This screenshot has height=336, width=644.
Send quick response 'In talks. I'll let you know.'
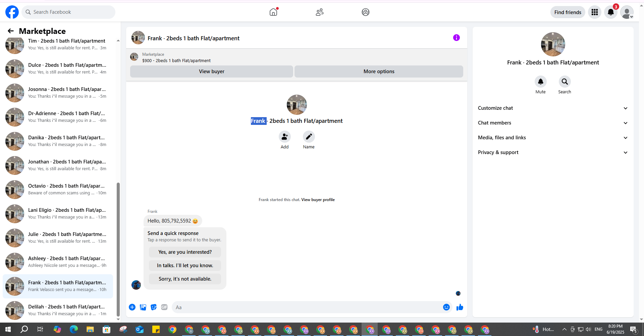click(185, 266)
